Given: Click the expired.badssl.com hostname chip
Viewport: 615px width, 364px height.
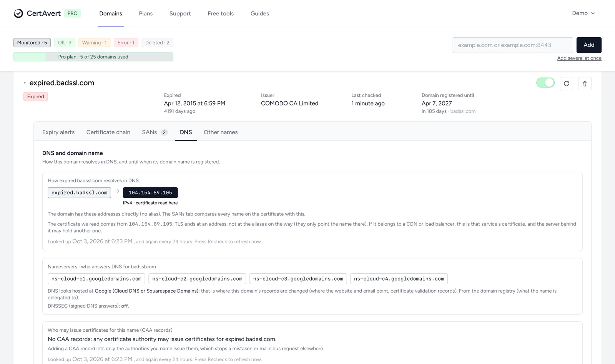Looking at the screenshot, I should [79, 193].
